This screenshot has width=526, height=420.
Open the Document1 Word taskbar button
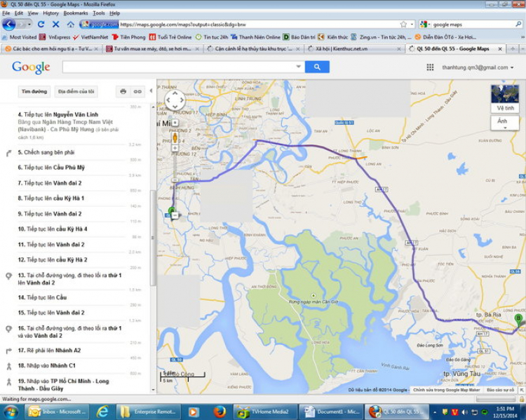click(x=330, y=412)
